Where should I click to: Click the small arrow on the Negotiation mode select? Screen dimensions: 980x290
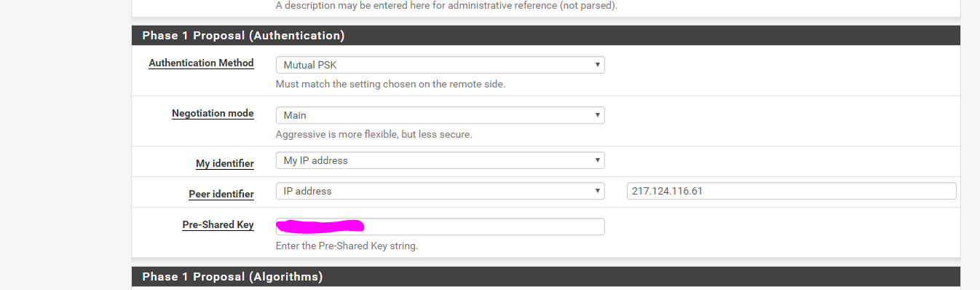[x=598, y=115]
